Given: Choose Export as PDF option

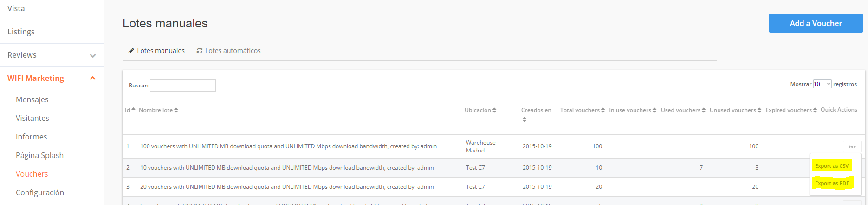Looking at the screenshot, I should click(832, 183).
